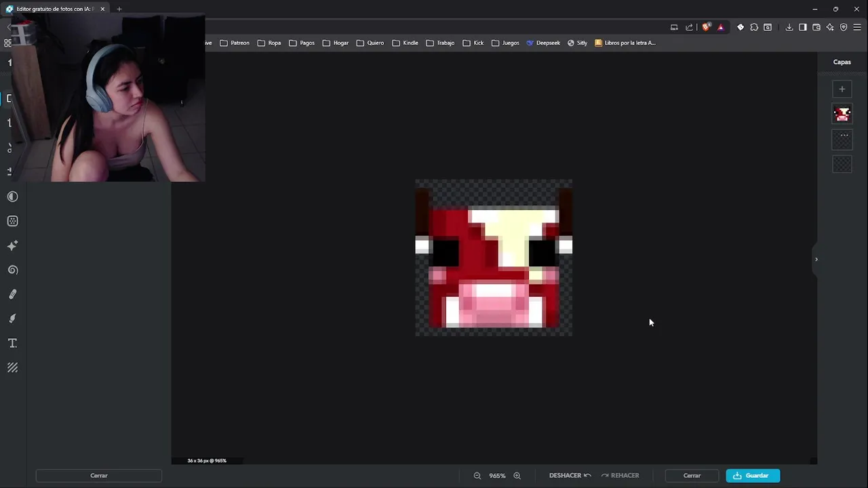Redo with the REHACER button
Image resolution: width=868 pixels, height=488 pixels.
pyautogui.click(x=620, y=476)
